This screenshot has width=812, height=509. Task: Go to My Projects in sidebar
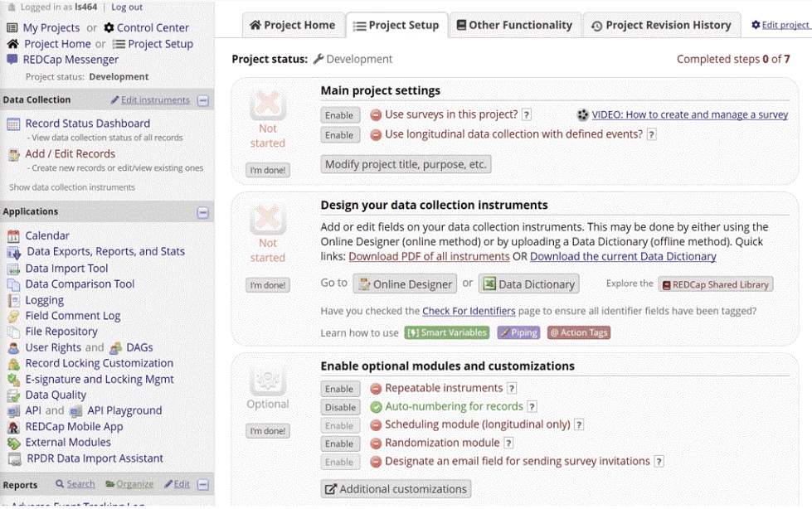click(x=51, y=28)
